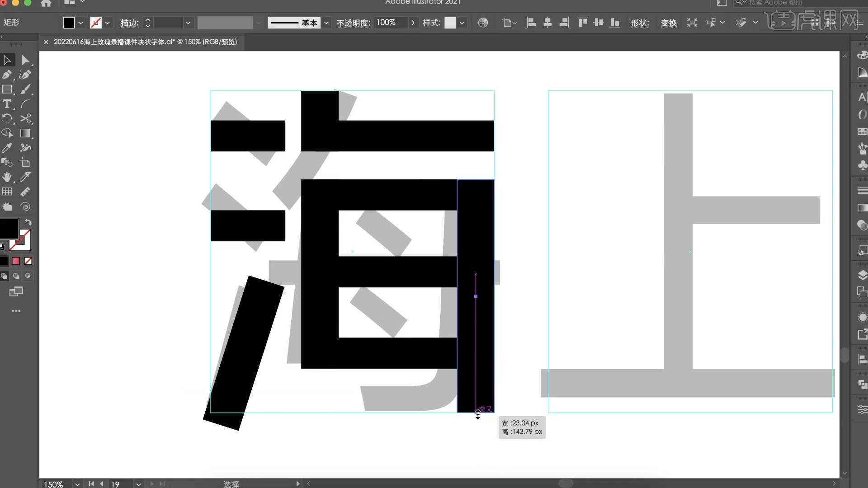Select the Selection tool arrow
The image size is (868, 488).
(7, 60)
